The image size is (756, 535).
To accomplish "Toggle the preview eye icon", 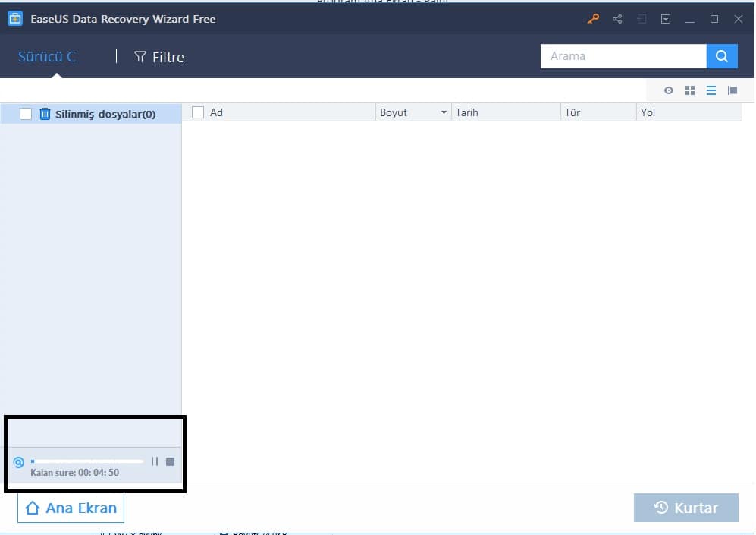I will tap(669, 90).
